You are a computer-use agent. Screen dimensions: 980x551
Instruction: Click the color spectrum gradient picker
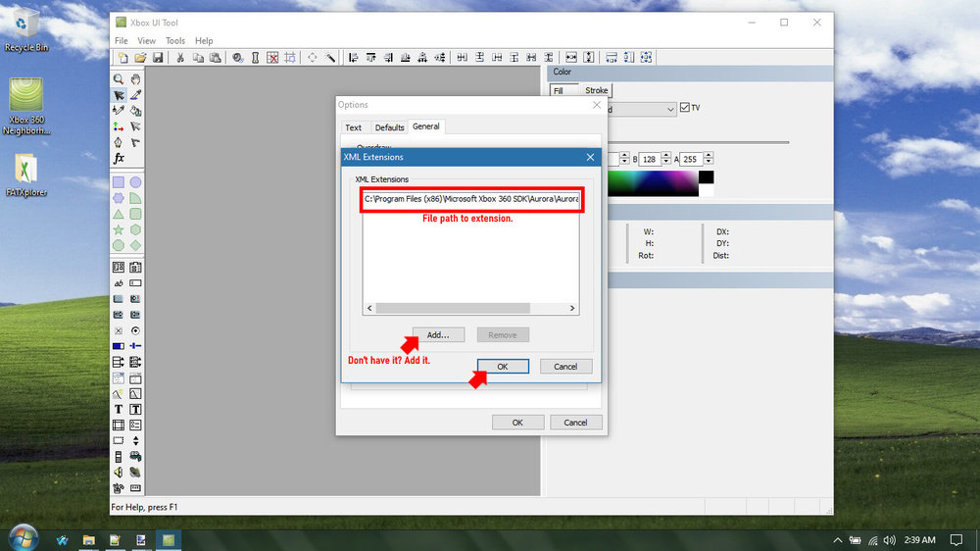click(x=653, y=183)
